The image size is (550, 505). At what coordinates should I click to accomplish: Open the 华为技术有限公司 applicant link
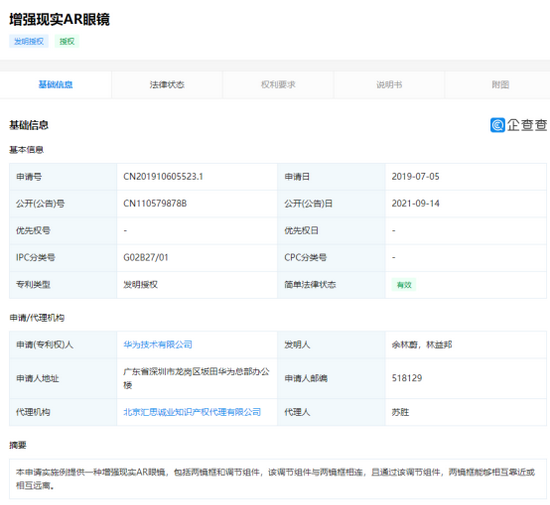pos(157,344)
